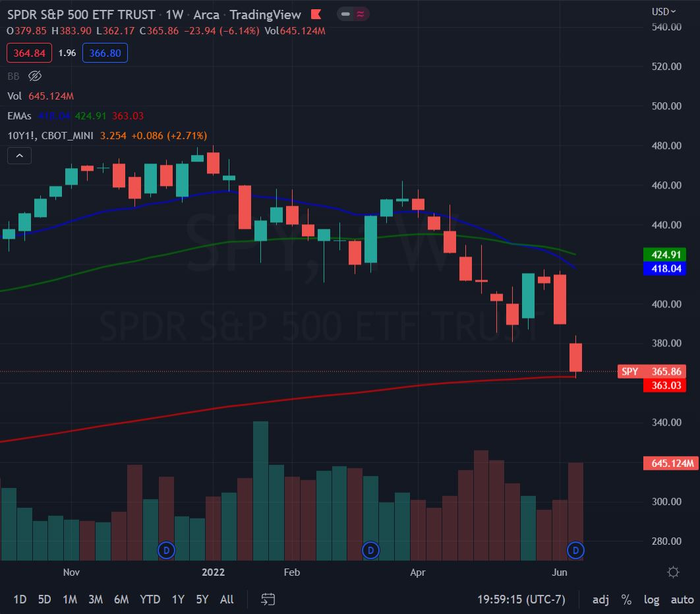Click the dividend D marker in June
The height and width of the screenshot is (614, 700).
pyautogui.click(x=575, y=551)
